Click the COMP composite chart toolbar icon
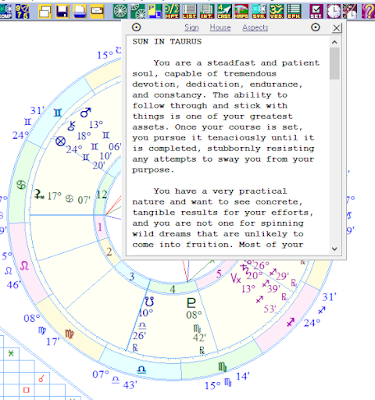The height and width of the screenshot is (400, 375). [x=5, y=11]
